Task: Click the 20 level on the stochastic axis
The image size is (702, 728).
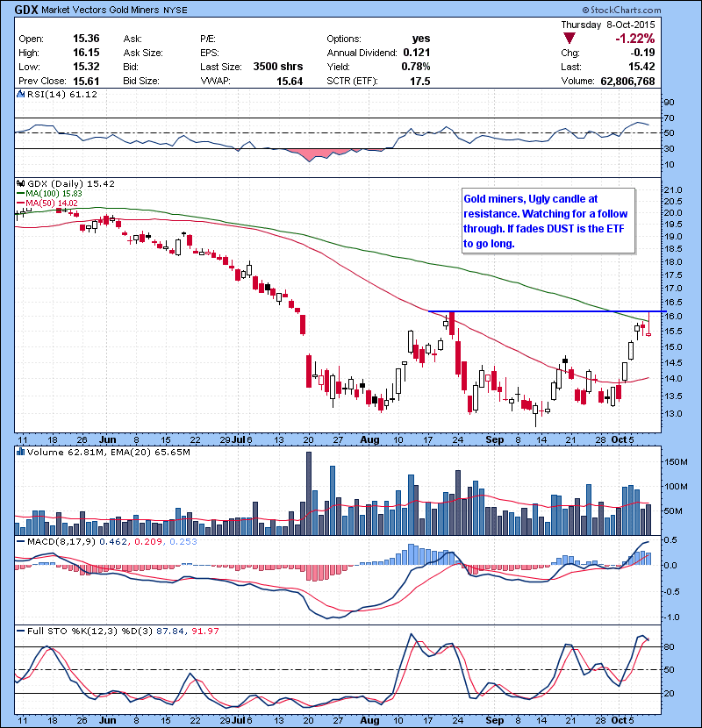Action: coord(669,693)
